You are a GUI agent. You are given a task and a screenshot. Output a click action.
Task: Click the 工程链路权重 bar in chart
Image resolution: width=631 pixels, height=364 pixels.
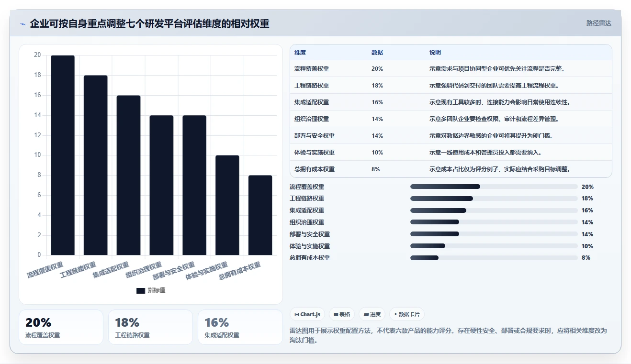pos(96,165)
